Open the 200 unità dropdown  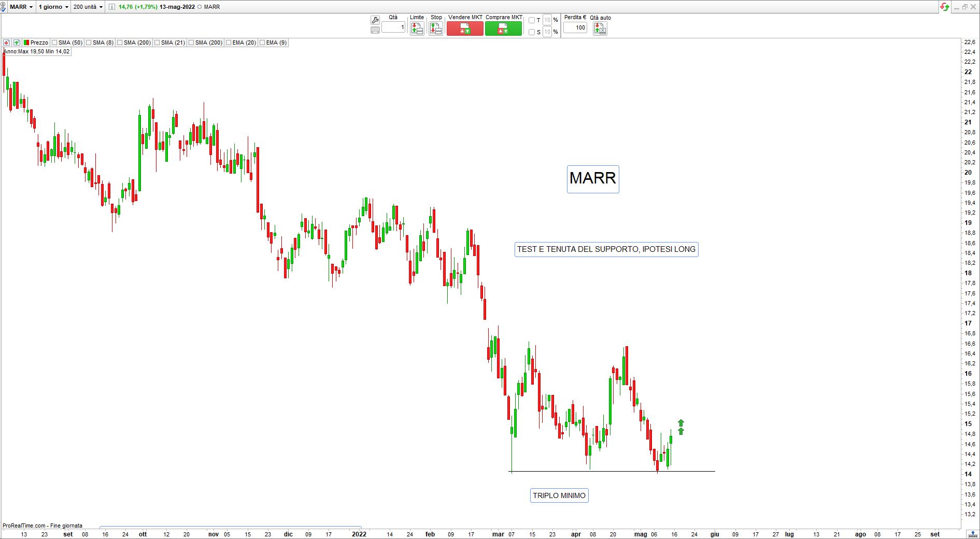pos(88,7)
